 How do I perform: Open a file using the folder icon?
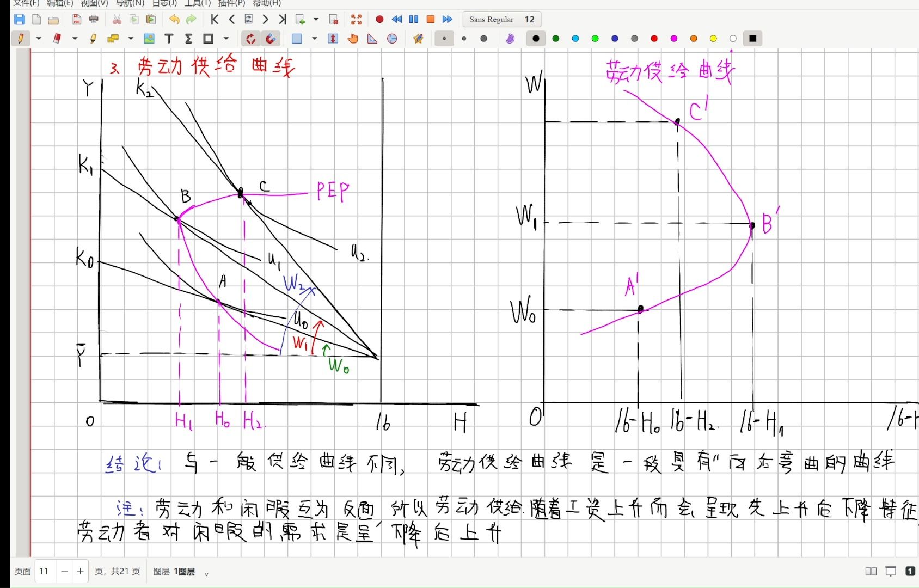(53, 20)
